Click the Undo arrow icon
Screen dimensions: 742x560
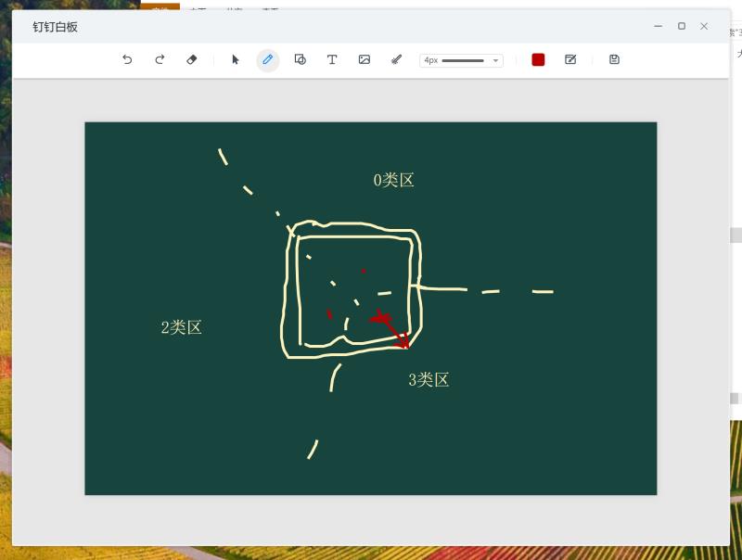127,59
